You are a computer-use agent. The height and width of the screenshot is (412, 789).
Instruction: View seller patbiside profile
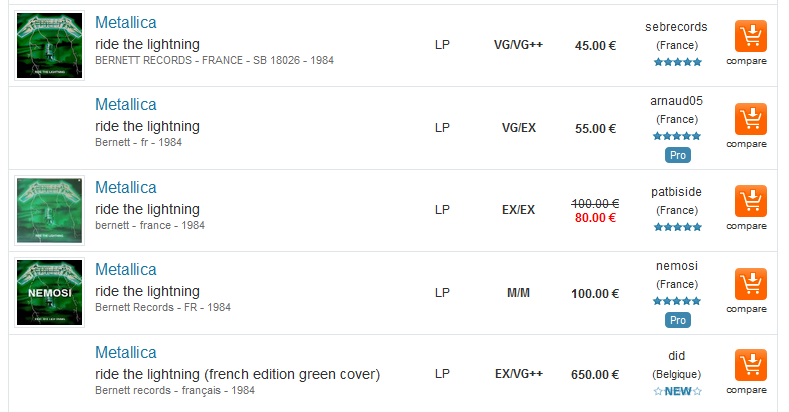tap(676, 192)
